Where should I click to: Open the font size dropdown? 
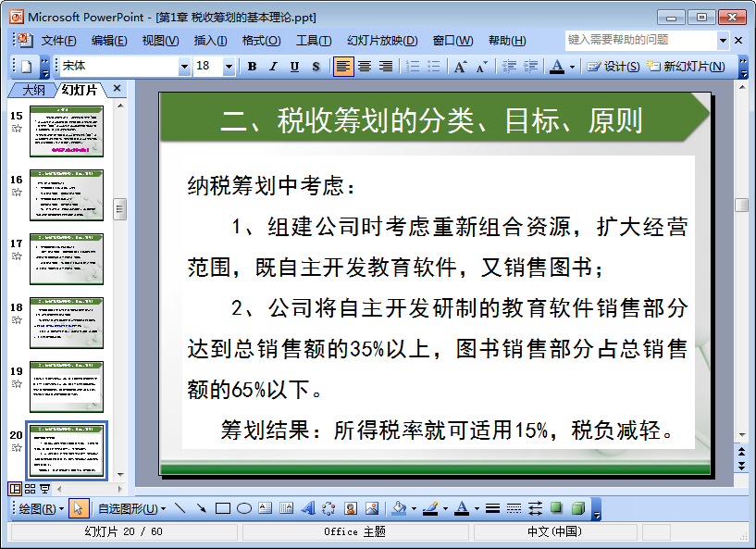pos(229,67)
